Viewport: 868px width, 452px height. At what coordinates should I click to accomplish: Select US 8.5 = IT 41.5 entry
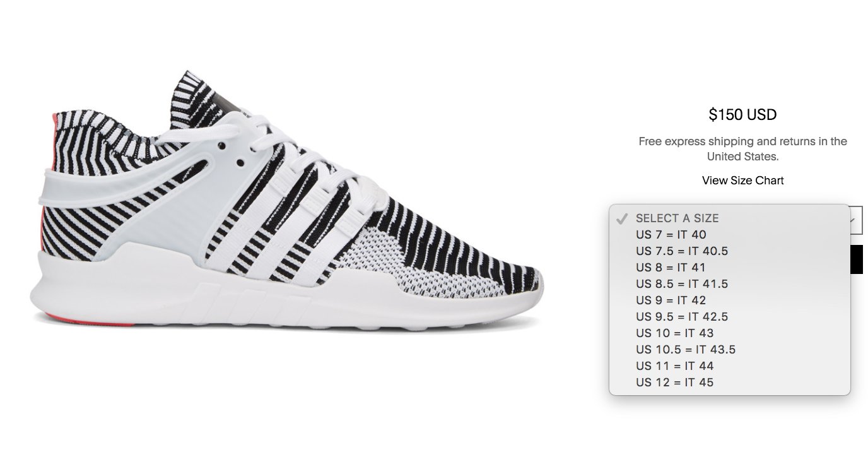point(729,283)
